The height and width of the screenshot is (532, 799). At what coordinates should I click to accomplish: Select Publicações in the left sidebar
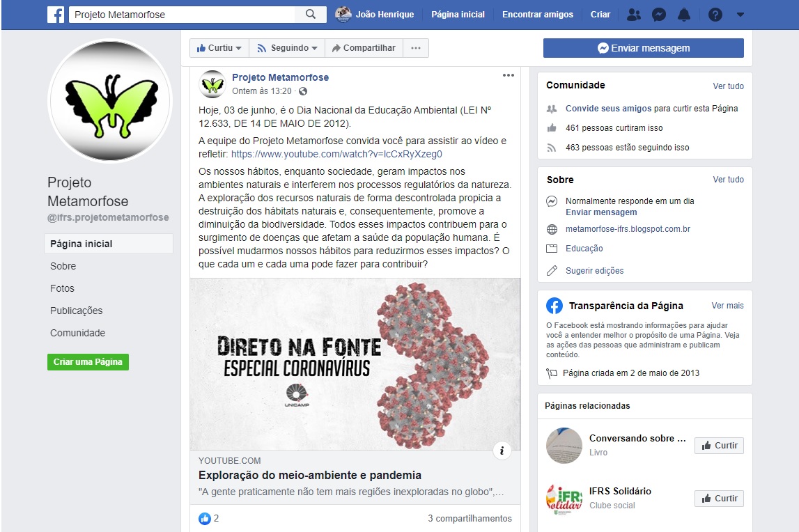(76, 311)
